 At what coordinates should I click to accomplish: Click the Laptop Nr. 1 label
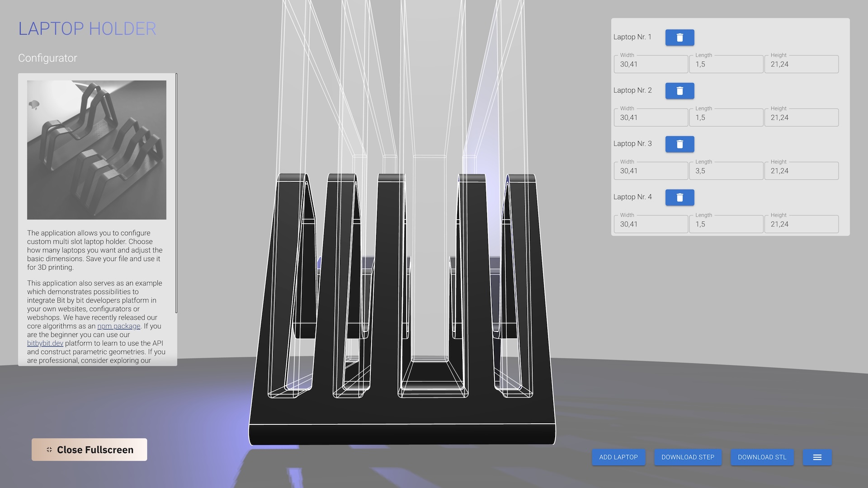click(x=632, y=37)
